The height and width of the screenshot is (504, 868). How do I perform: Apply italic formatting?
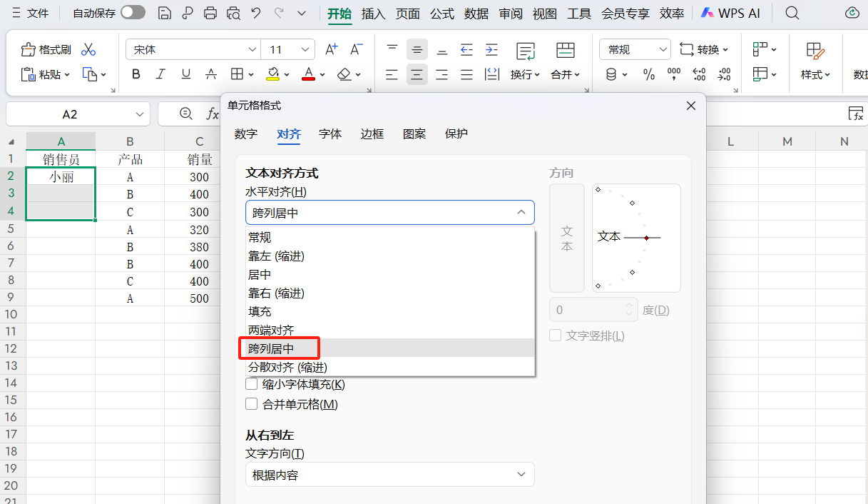point(160,74)
